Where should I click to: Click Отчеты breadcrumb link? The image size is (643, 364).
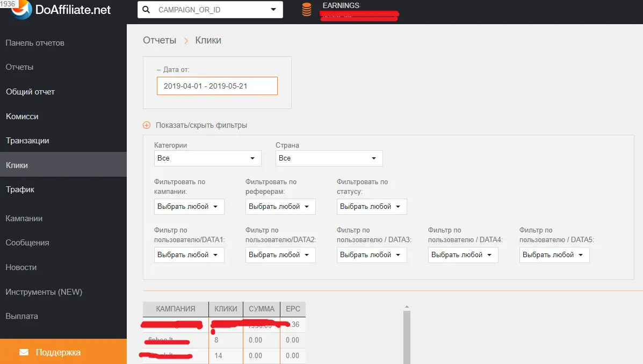[160, 40]
